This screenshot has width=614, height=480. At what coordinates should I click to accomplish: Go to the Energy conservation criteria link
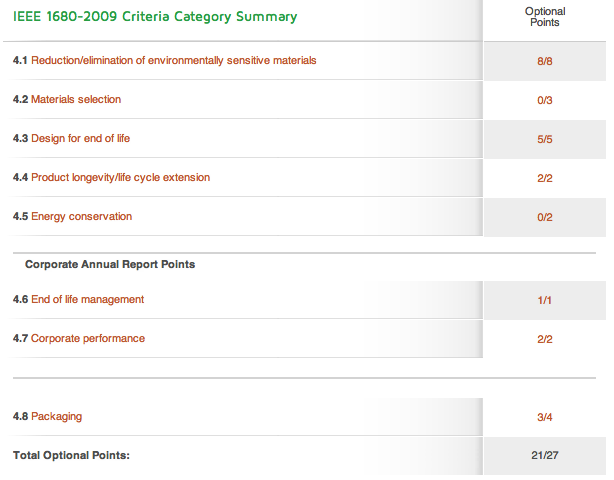(81, 217)
